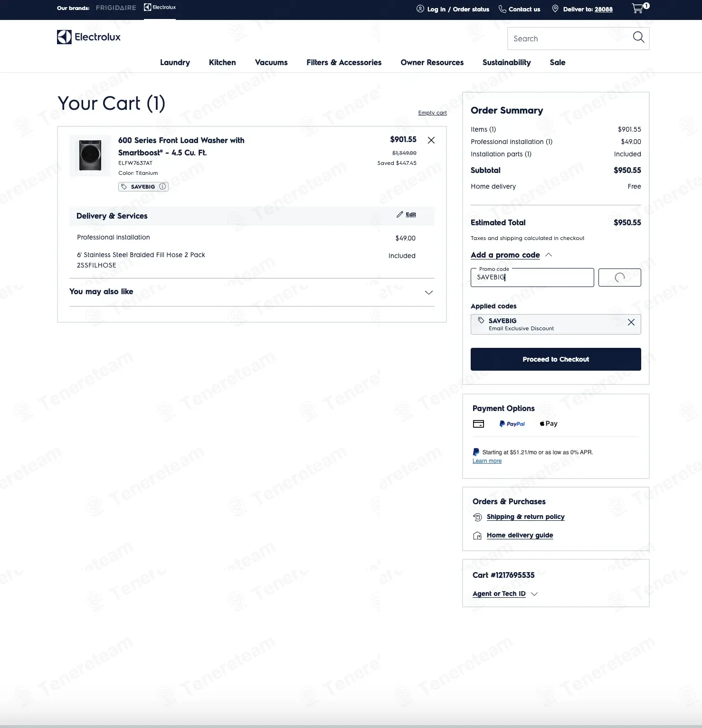Viewport: 702px width, 728px height.
Task: Open the 600 Series Front Load Washer title
Action: click(x=181, y=146)
